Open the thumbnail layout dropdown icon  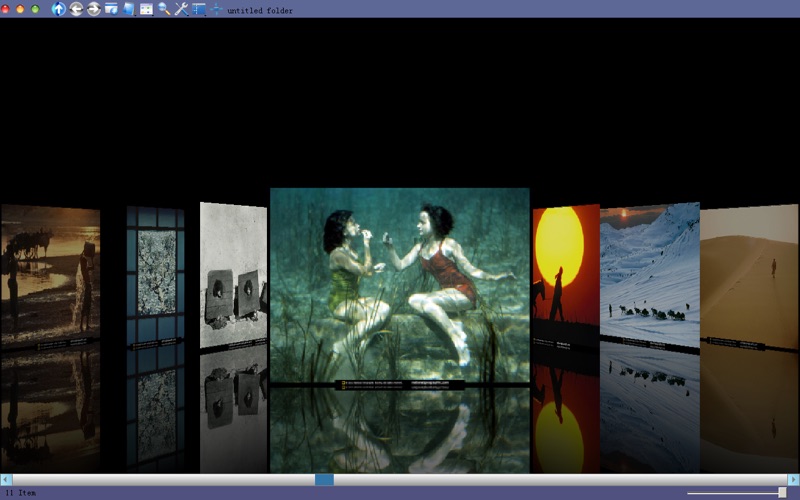click(146, 9)
